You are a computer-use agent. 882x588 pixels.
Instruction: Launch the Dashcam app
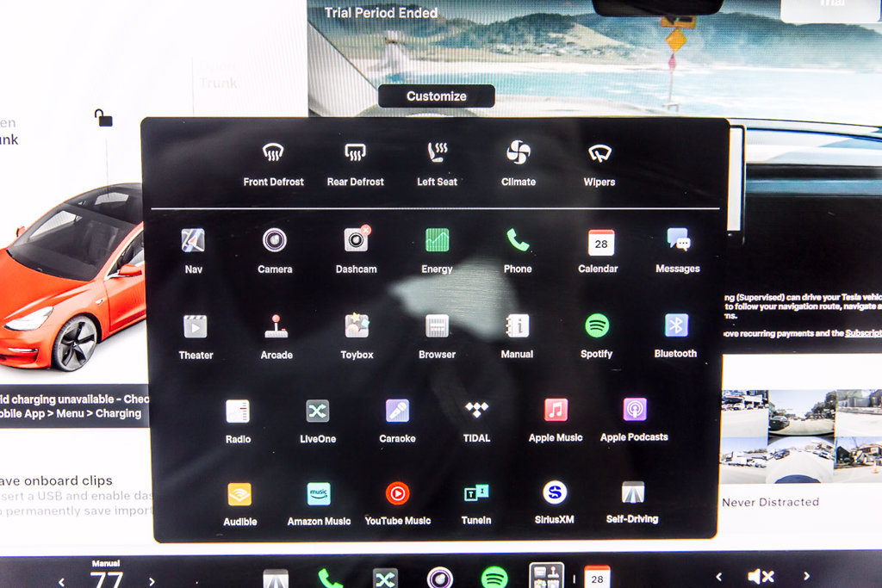pyautogui.click(x=357, y=240)
